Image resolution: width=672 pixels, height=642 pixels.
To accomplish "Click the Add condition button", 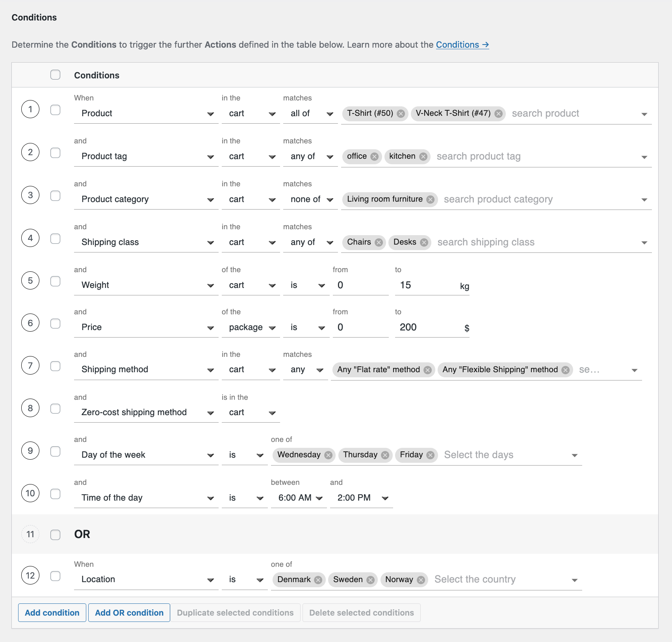I will coord(52,612).
